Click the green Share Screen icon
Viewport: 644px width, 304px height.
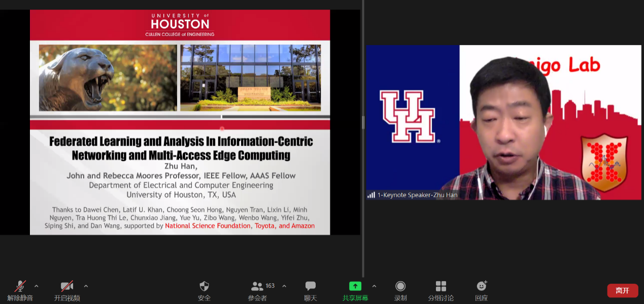[x=355, y=286]
